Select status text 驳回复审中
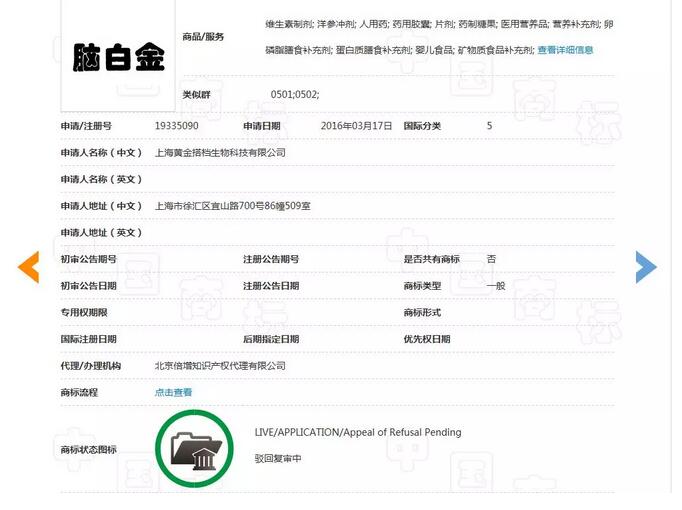This screenshot has width=682, height=510. (278, 458)
